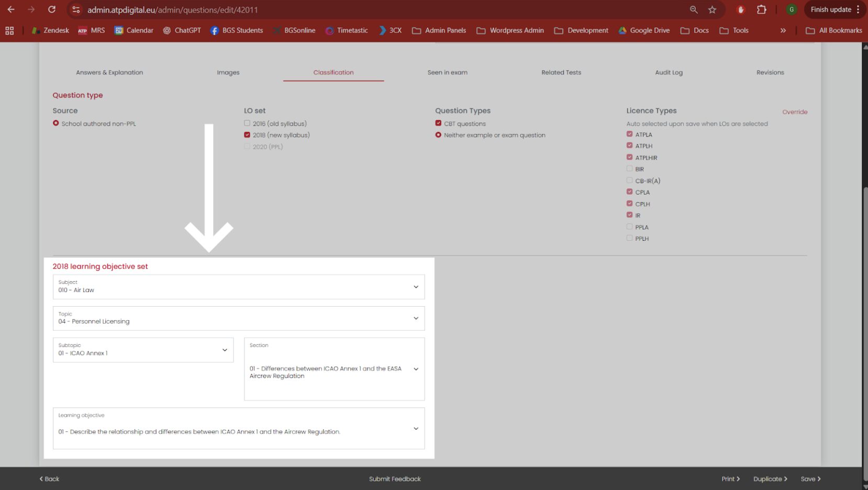Enable the PPLA licence type checkbox
Viewport: 868px width, 490px height.
click(629, 227)
